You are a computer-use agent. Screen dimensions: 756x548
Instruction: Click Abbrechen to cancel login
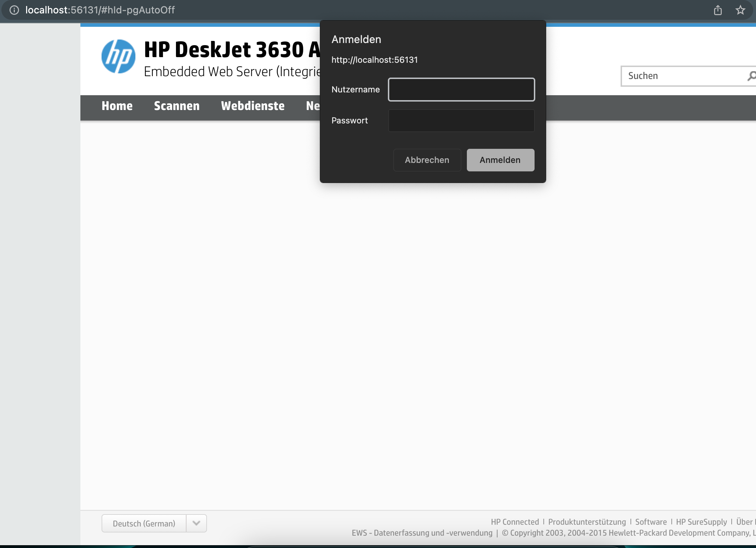pyautogui.click(x=427, y=160)
